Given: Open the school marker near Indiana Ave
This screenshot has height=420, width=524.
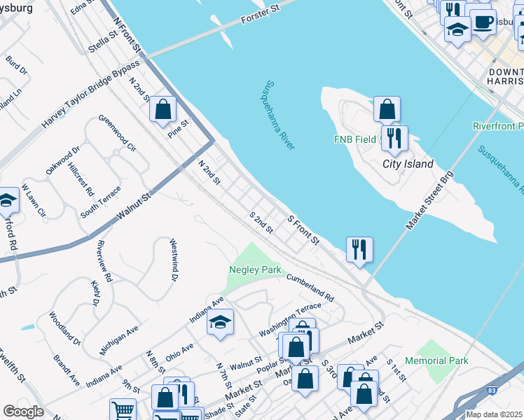Looking at the screenshot, I should 220,323.
